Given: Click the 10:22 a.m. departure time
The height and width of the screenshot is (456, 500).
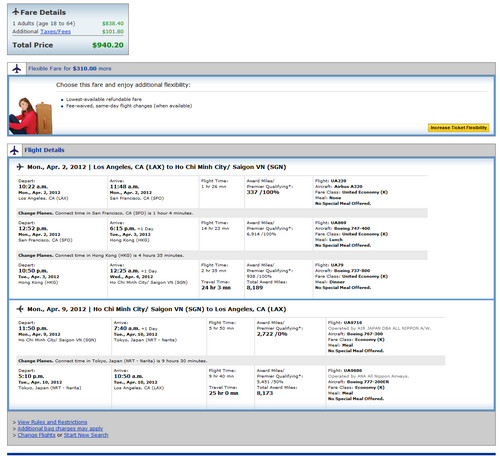Looking at the screenshot, I should click(x=33, y=186).
